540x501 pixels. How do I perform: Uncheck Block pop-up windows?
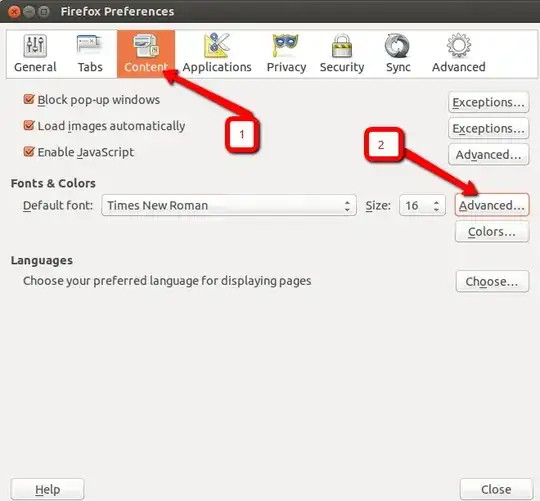coord(29,100)
